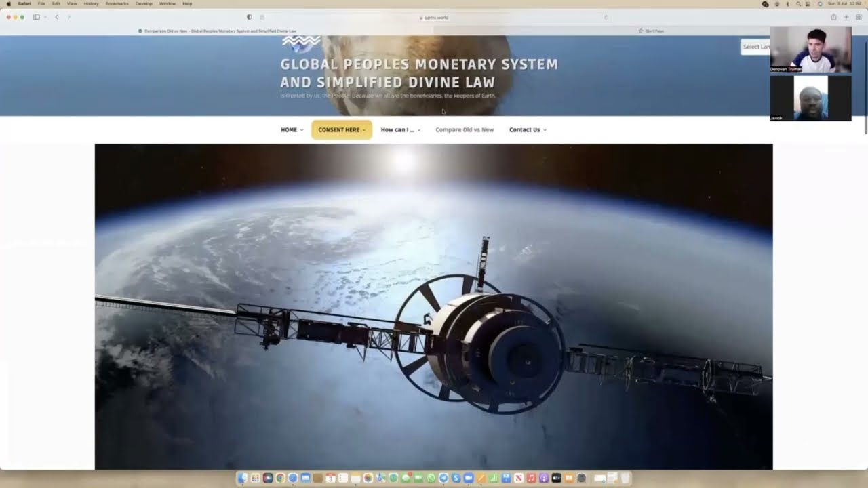868x488 pixels.
Task: Open the Safari sidebar
Action: click(x=36, y=17)
